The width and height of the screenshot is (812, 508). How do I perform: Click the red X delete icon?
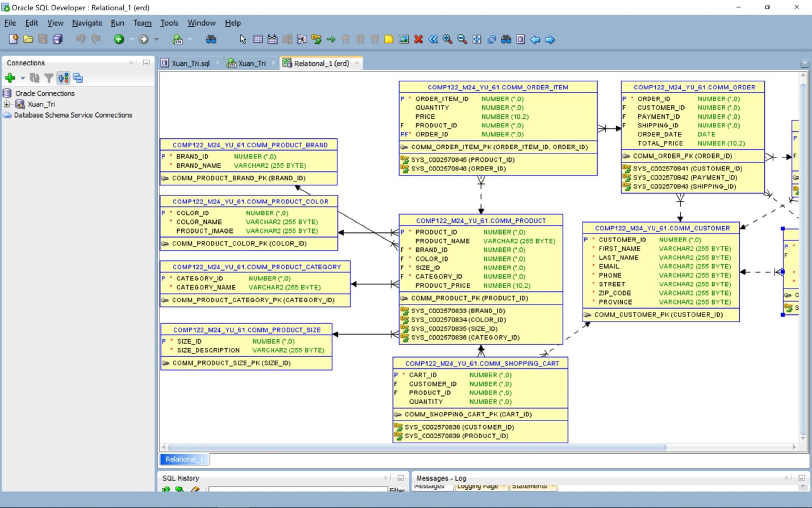[418, 39]
